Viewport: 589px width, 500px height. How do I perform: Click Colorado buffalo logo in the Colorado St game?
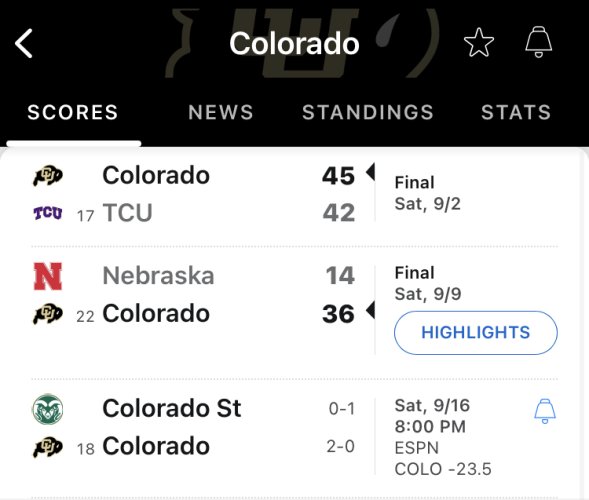(48, 447)
